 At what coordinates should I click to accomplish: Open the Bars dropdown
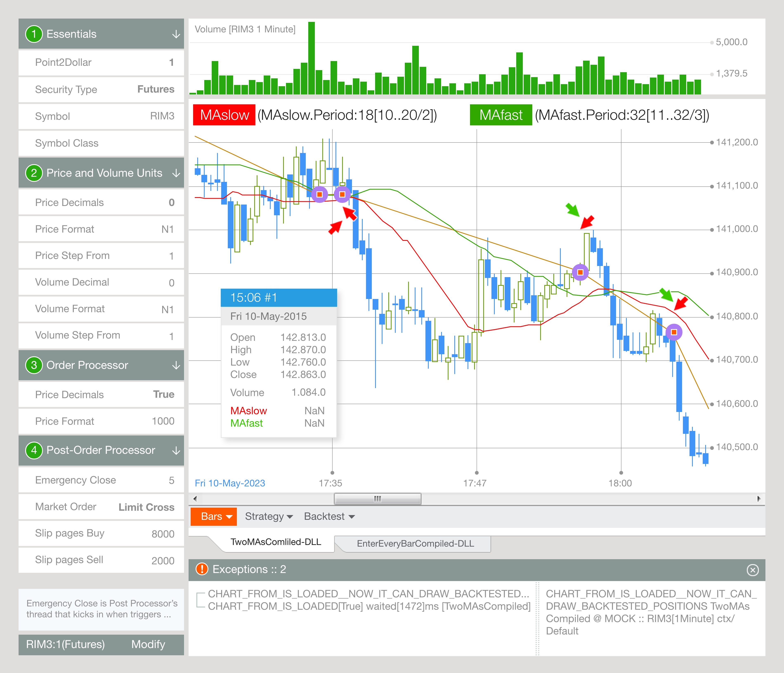213,517
